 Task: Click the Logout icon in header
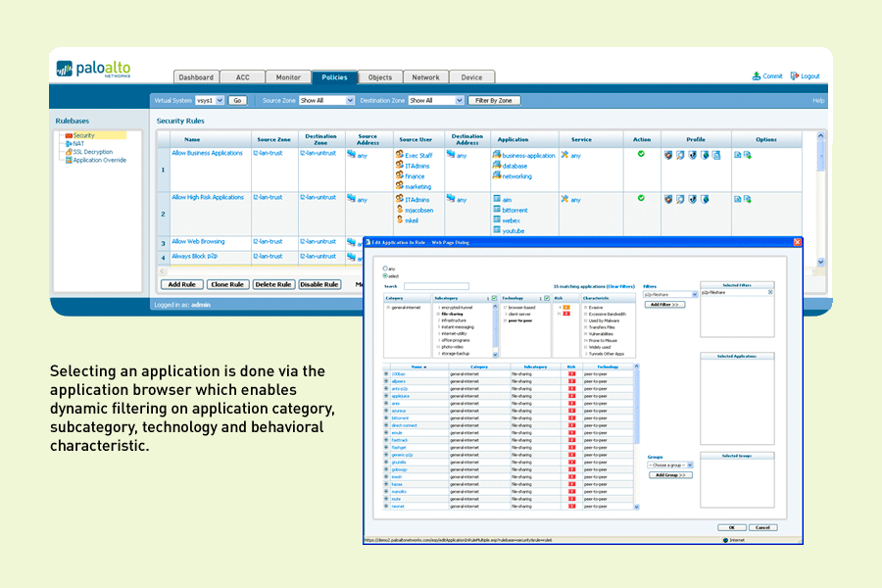point(794,76)
